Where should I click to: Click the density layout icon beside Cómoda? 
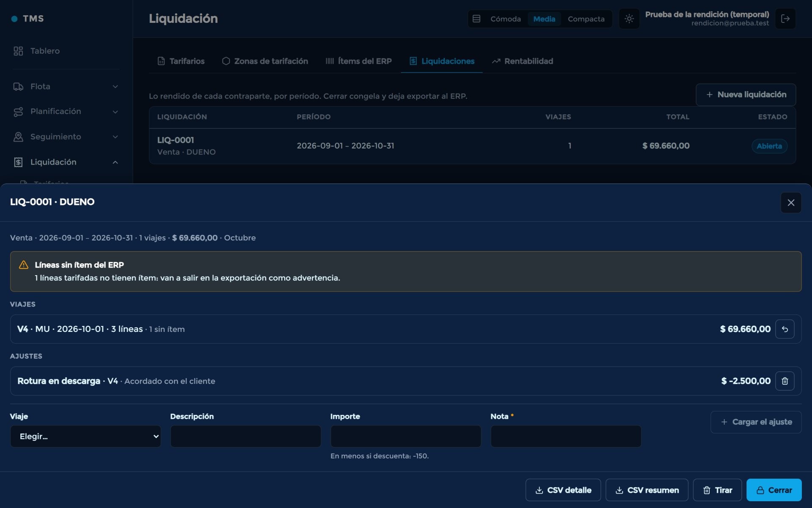pyautogui.click(x=476, y=19)
